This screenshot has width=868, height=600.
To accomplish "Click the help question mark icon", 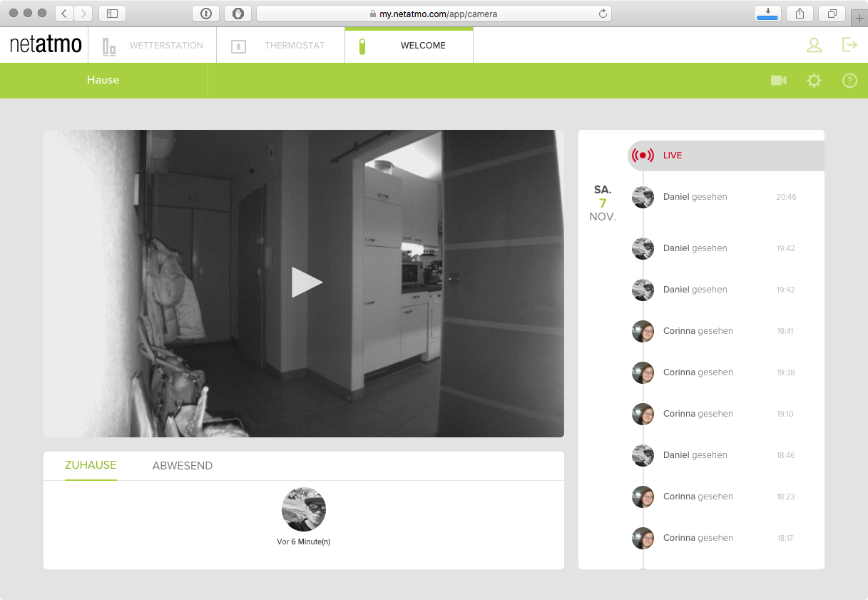I will click(849, 81).
